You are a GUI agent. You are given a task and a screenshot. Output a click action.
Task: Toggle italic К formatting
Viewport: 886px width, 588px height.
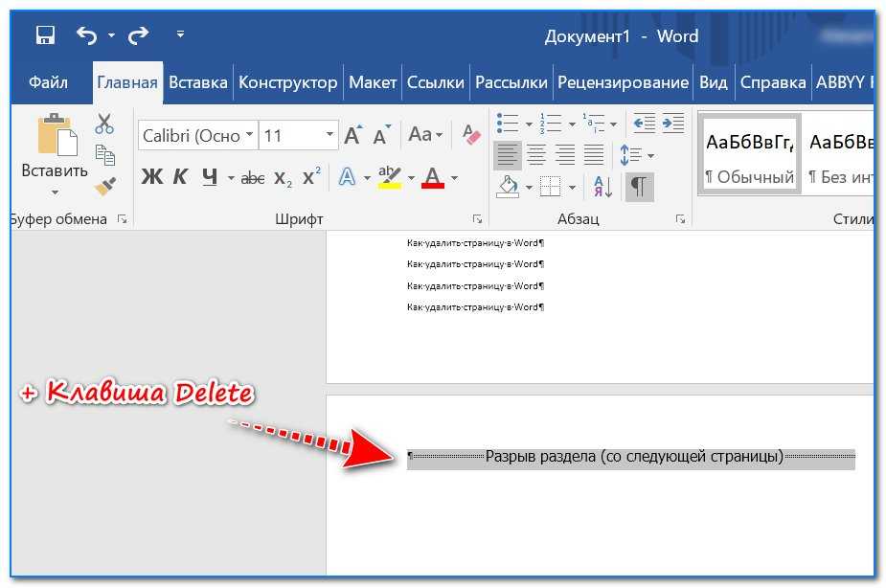tap(180, 177)
